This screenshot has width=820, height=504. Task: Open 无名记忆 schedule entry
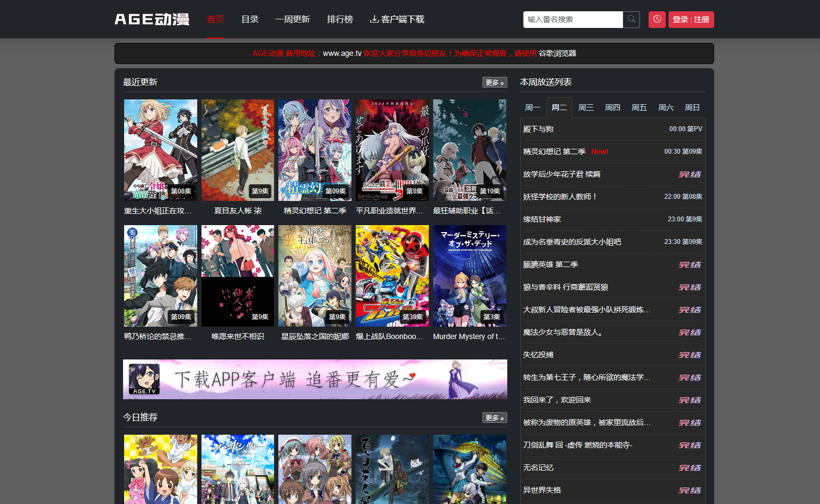[x=538, y=467]
